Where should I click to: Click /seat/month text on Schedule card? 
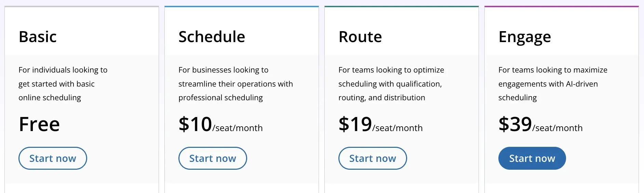tap(238, 128)
